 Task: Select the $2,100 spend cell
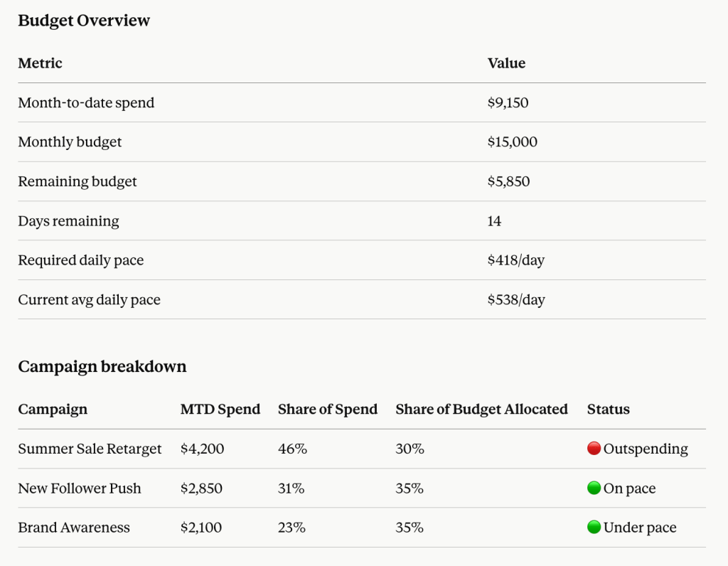coord(201,528)
